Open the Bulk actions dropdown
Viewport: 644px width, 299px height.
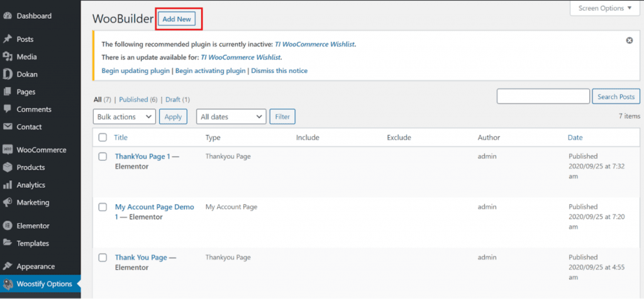(125, 116)
